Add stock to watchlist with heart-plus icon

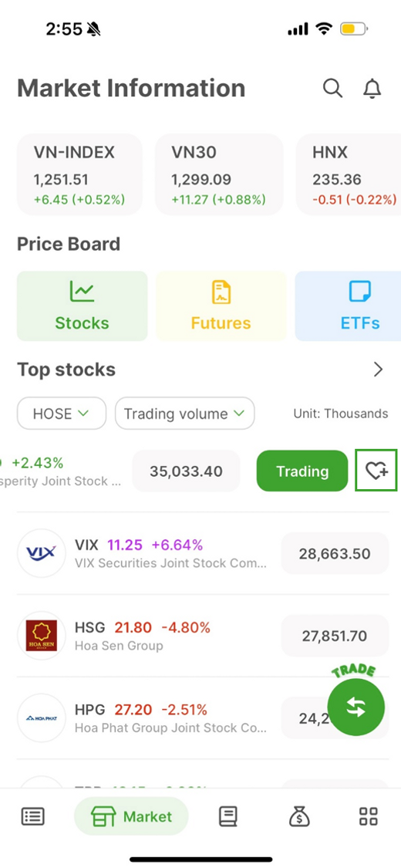[376, 471]
